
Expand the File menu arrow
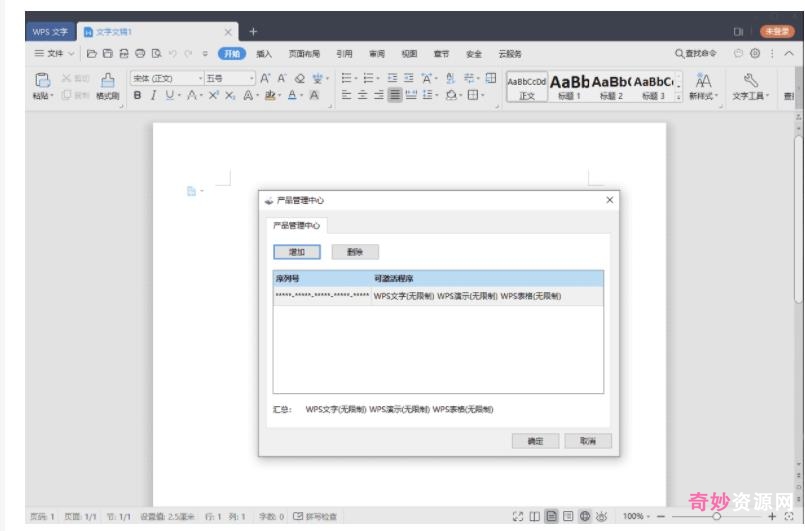coord(71,53)
